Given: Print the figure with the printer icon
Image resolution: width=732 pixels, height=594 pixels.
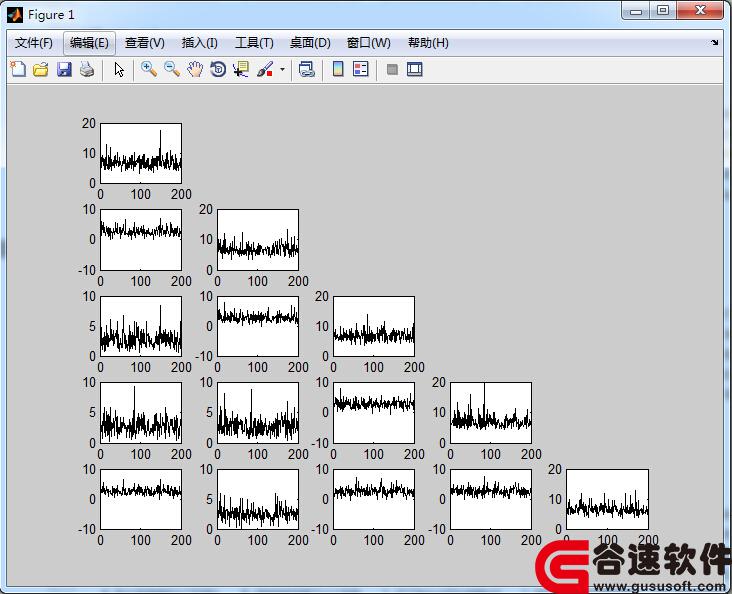Looking at the screenshot, I should pos(87,70).
